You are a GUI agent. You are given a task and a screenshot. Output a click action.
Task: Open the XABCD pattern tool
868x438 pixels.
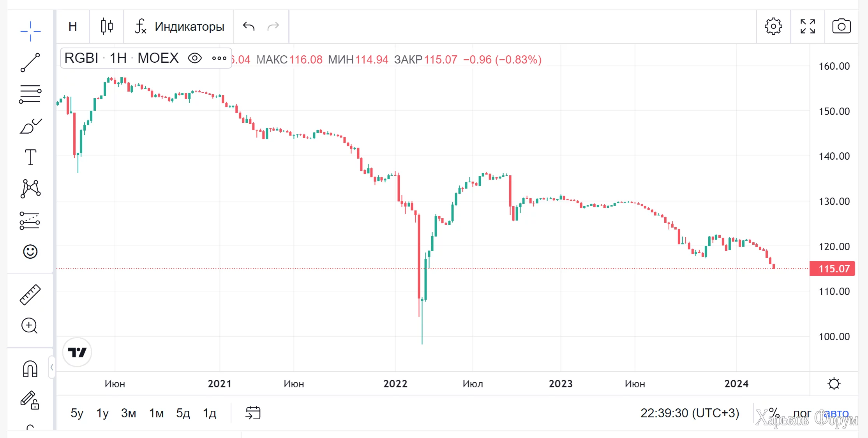point(30,189)
